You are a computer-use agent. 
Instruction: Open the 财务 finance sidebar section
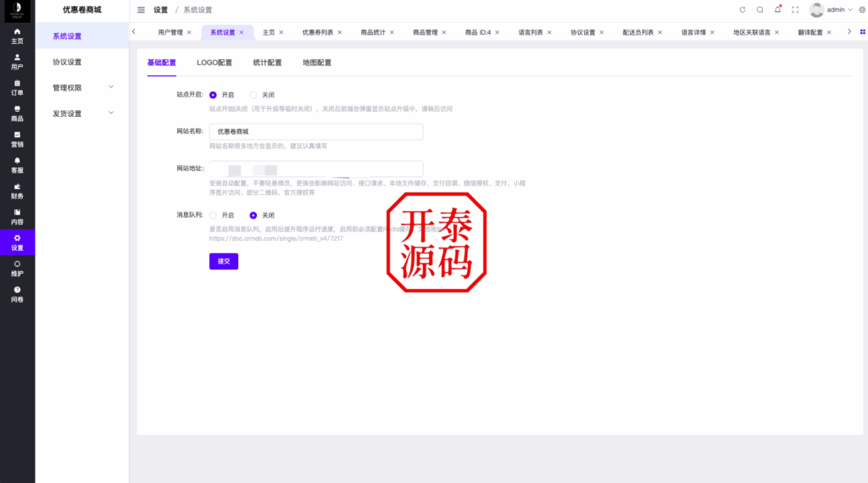[17, 192]
